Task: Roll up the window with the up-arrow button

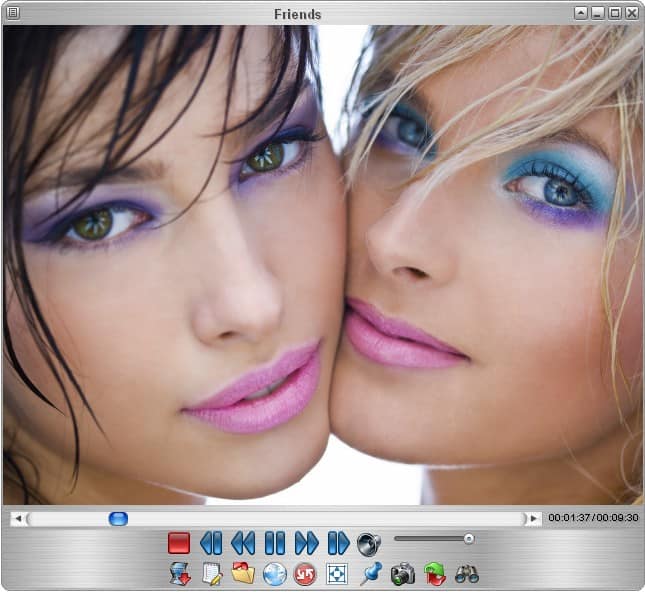Action: coord(580,13)
